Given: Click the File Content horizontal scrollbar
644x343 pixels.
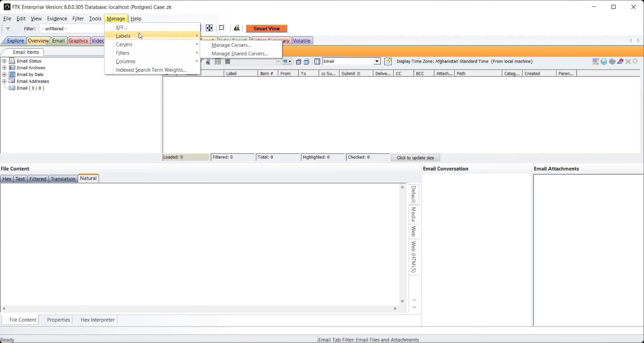Looking at the screenshot, I should point(199,308).
